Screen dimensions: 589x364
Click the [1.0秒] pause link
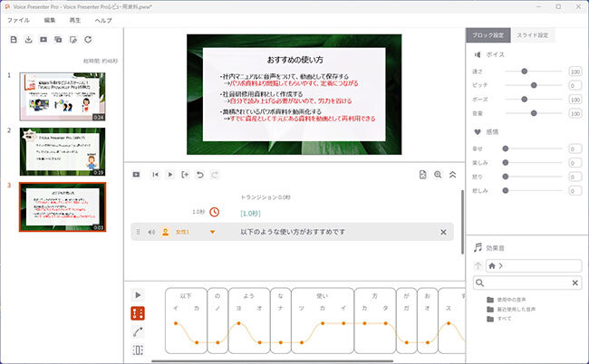[251, 213]
